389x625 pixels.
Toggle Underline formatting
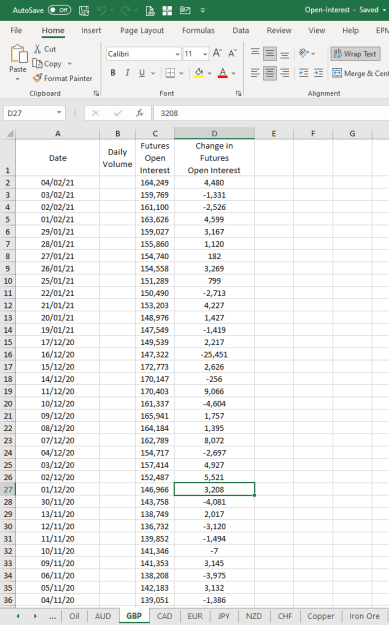tap(142, 73)
